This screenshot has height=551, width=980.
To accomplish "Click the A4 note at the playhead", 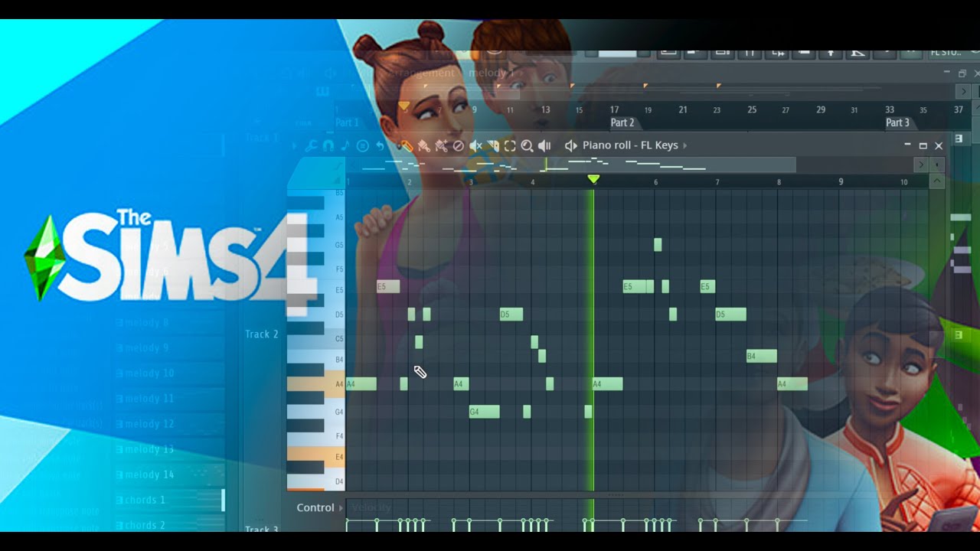I will [608, 384].
